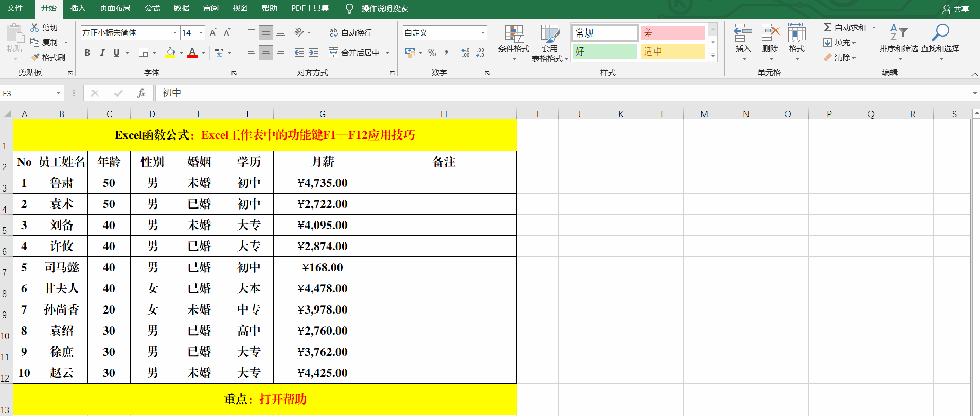The height and width of the screenshot is (416, 980).
Task: Click the insert function fx icon
Action: [x=141, y=93]
